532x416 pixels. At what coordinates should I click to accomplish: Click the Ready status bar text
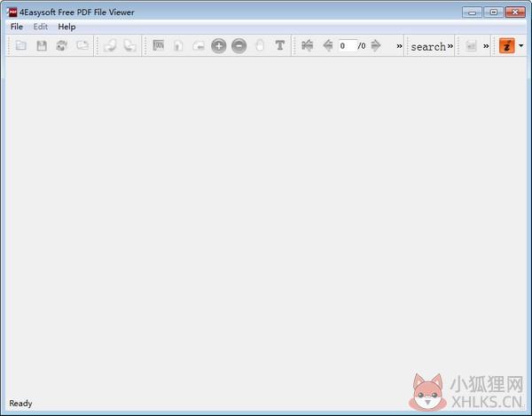[x=20, y=403]
